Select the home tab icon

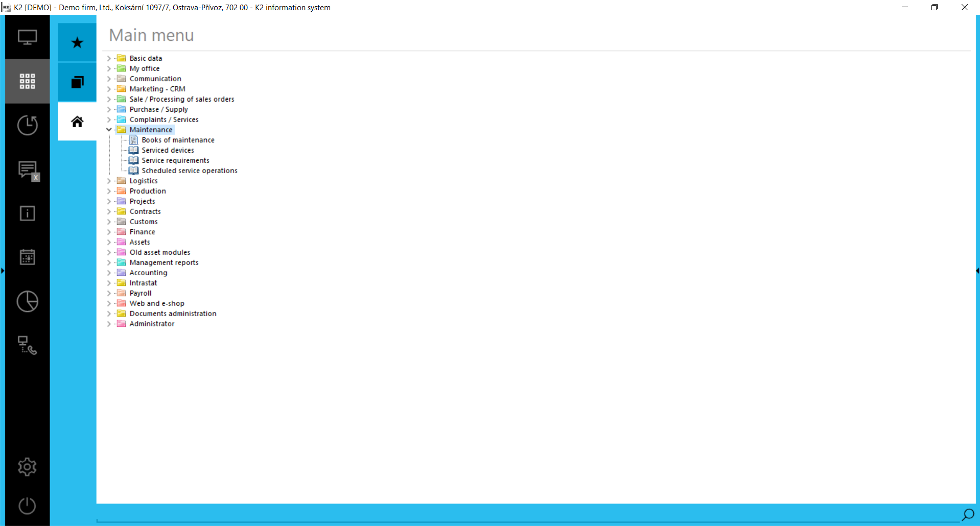pos(77,122)
